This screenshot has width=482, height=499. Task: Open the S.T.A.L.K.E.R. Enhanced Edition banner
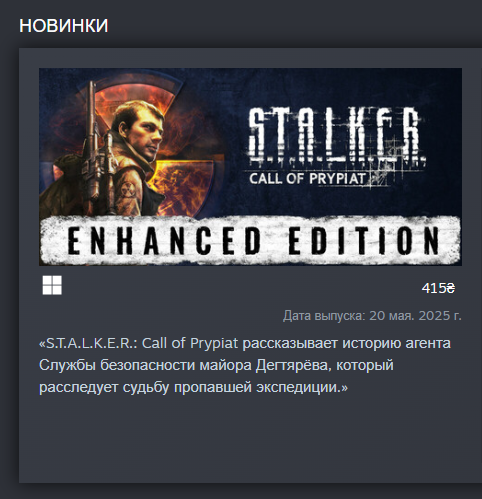[250, 167]
